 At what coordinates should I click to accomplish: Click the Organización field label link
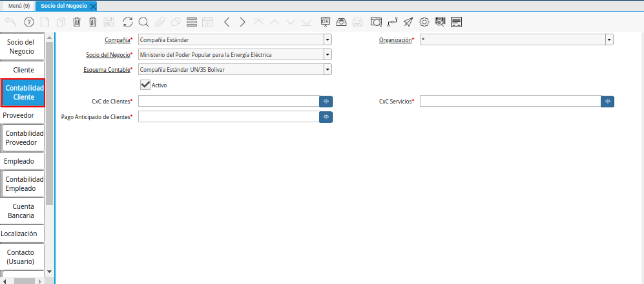click(395, 40)
